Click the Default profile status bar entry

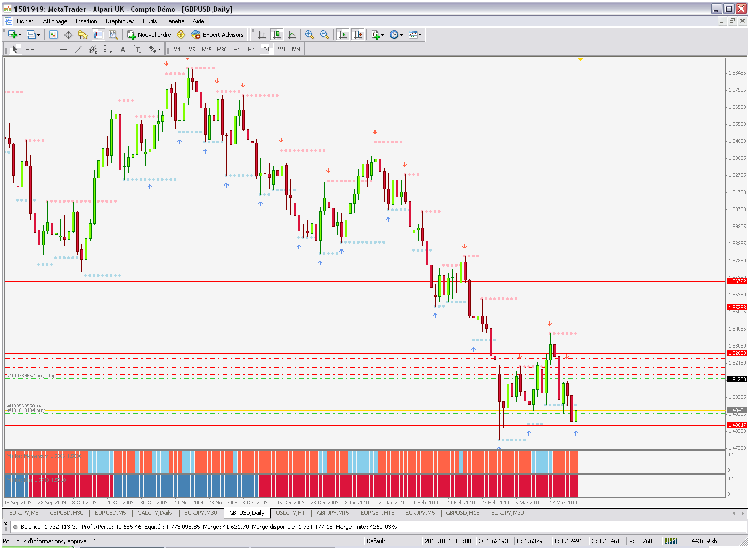pyautogui.click(x=375, y=541)
